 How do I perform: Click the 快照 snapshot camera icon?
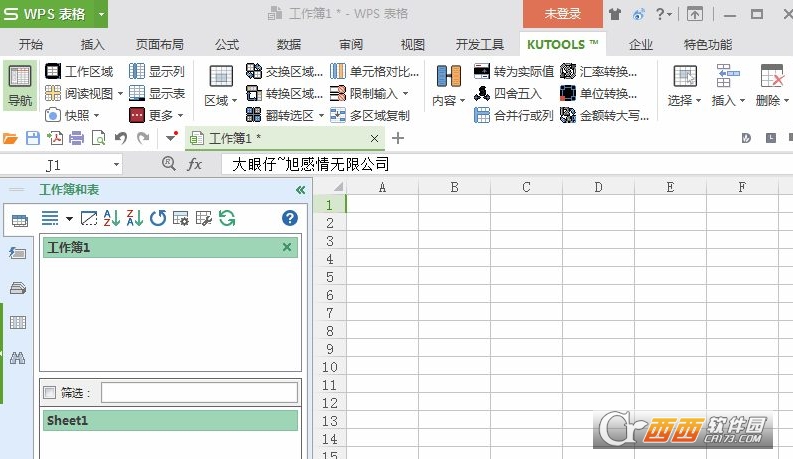click(53, 115)
